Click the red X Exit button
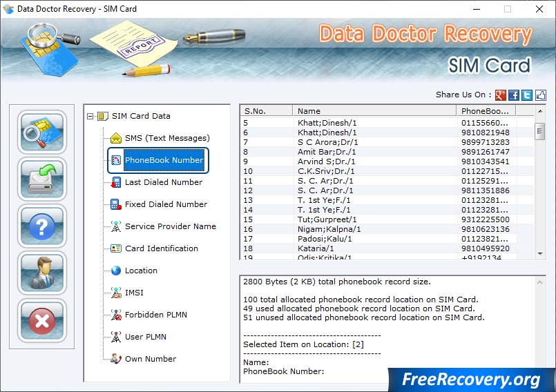This screenshot has height=392, width=556. [x=42, y=320]
